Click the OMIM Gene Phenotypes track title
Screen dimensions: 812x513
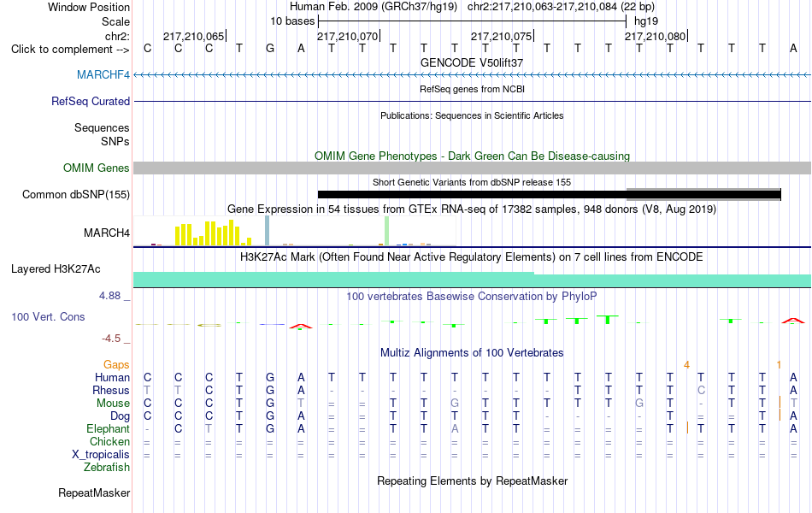pos(472,156)
